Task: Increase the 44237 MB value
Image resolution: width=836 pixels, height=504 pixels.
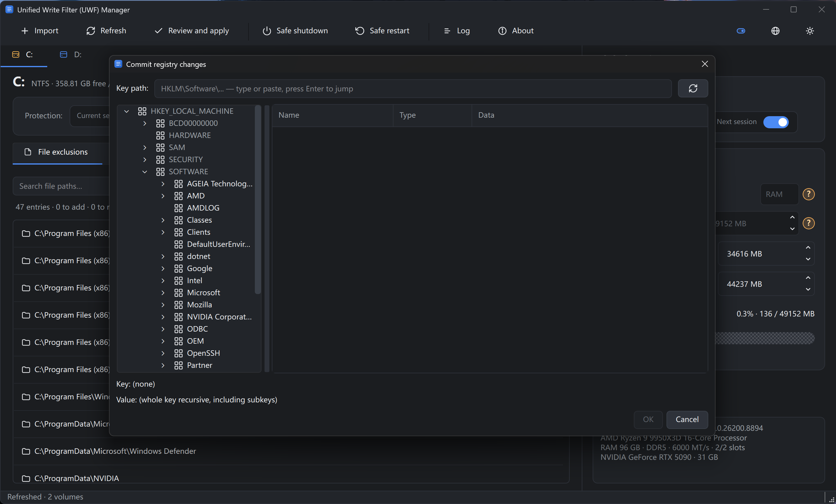Action: pos(808,278)
